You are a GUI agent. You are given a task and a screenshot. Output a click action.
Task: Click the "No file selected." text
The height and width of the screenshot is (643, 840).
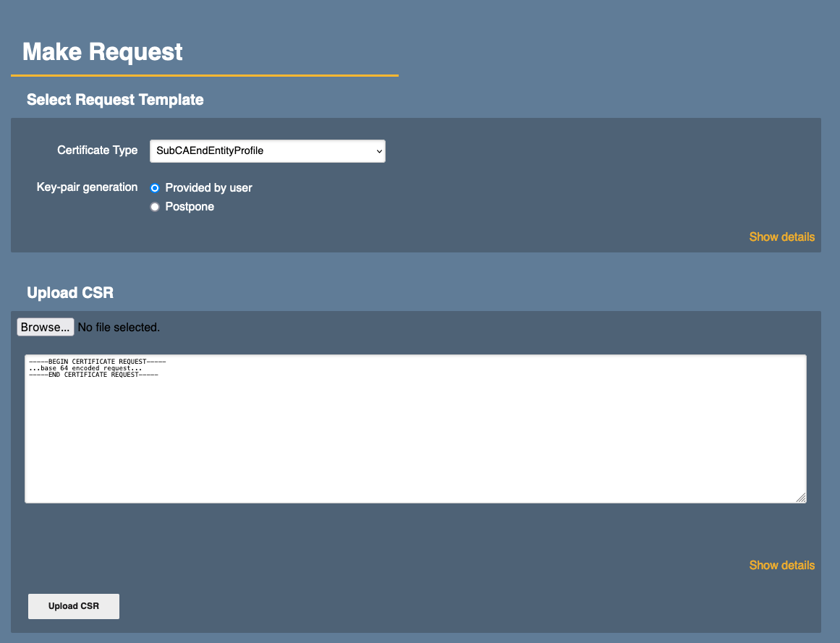(x=119, y=328)
